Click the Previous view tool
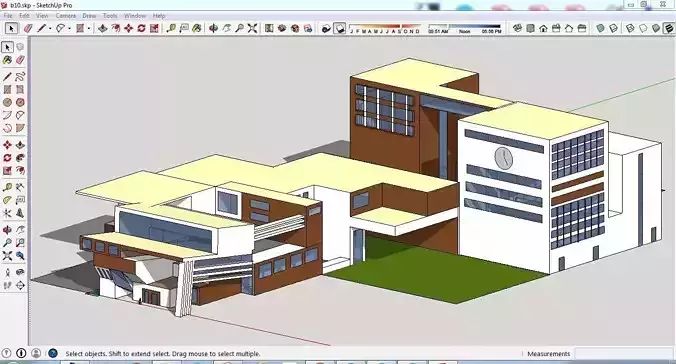Viewport: 676px width, 364px height. point(20,256)
